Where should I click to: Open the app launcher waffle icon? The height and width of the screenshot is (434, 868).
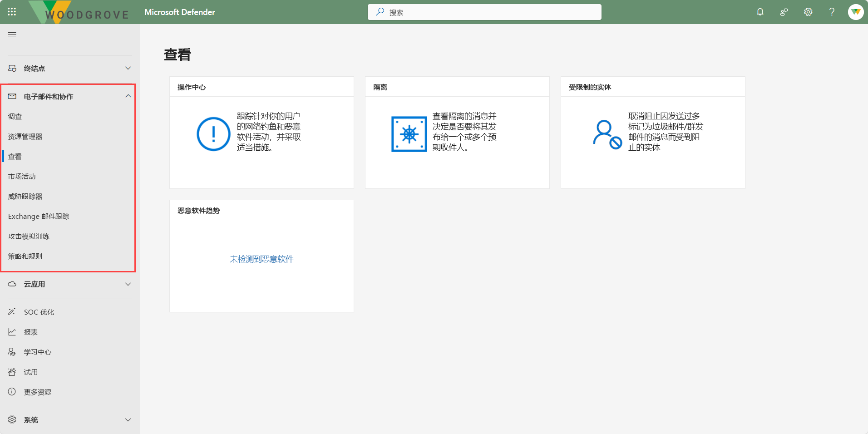coord(12,12)
